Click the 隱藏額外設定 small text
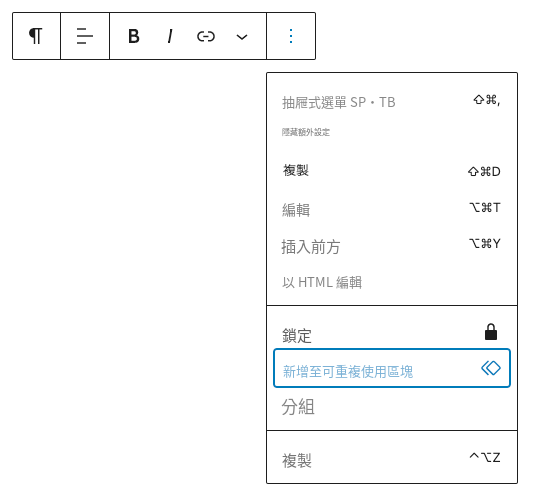 click(306, 132)
